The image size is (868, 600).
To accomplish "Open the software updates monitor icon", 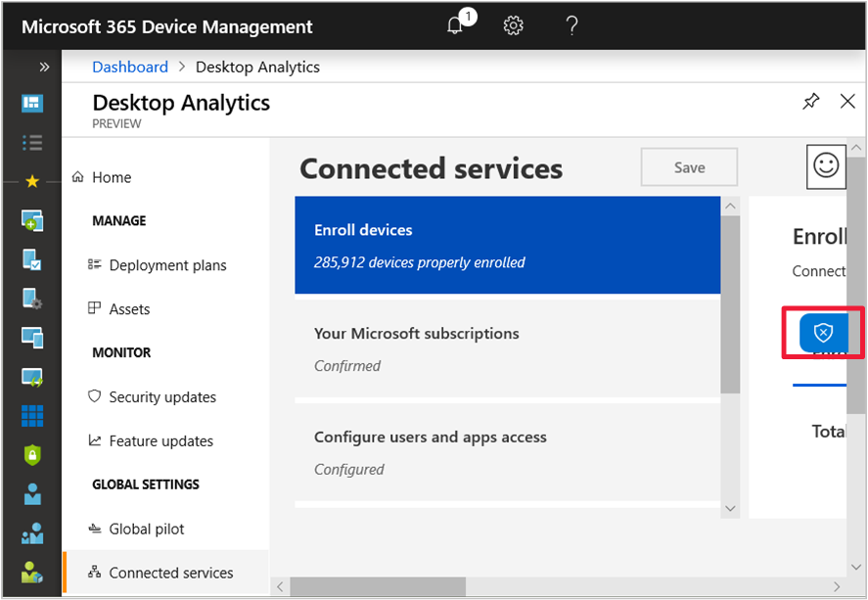I will [x=32, y=377].
